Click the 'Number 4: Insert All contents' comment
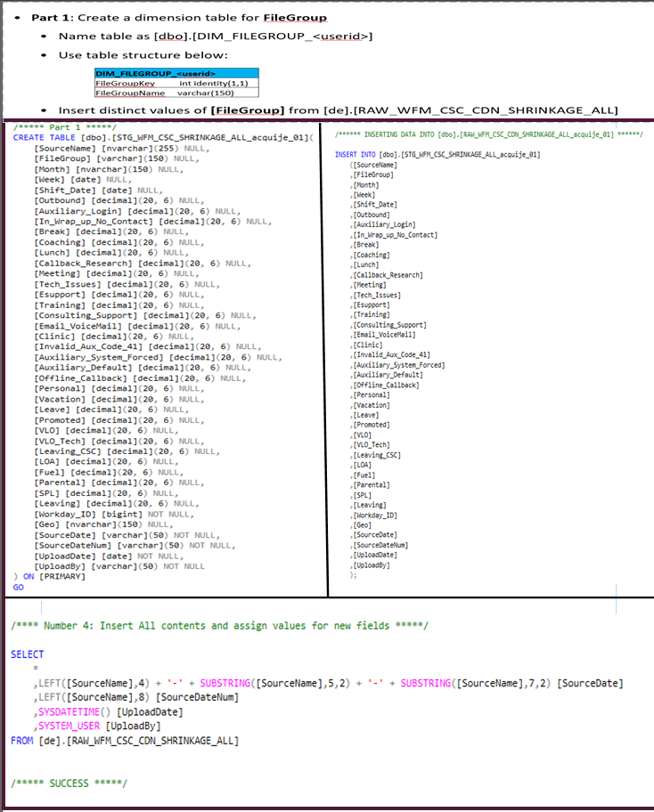The width and height of the screenshot is (654, 812). [219, 626]
